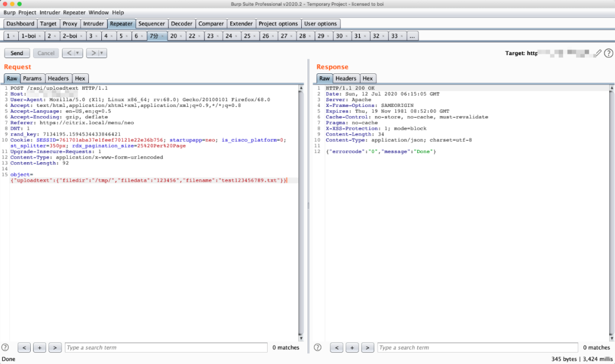Open the Project options tab
The width and height of the screenshot is (615, 364).
click(x=278, y=23)
